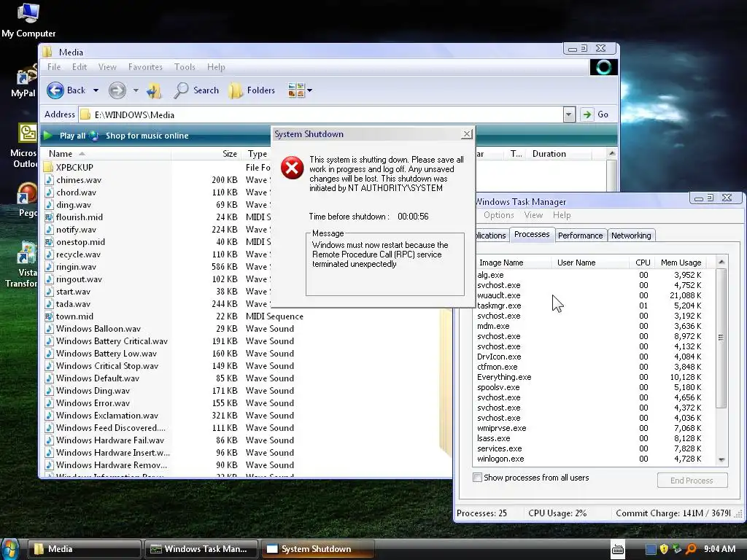Click Shop for music online link
This screenshot has width=747, height=560.
click(x=147, y=136)
